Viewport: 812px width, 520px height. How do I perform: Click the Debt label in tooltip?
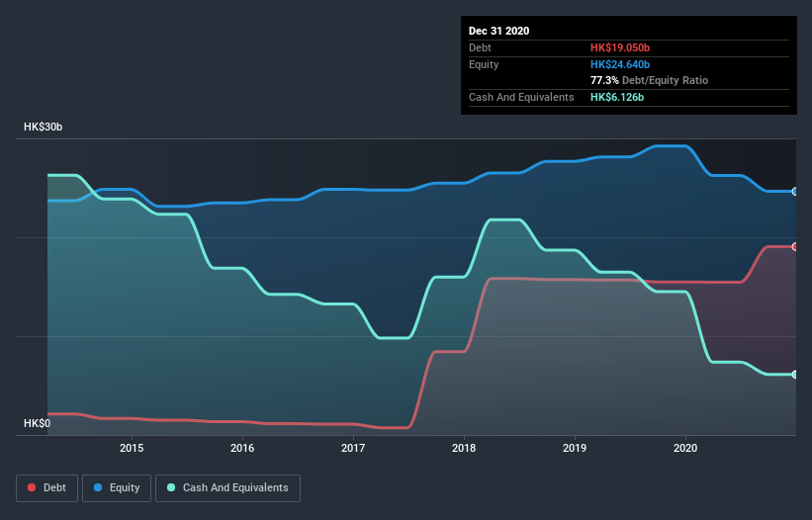coord(480,47)
